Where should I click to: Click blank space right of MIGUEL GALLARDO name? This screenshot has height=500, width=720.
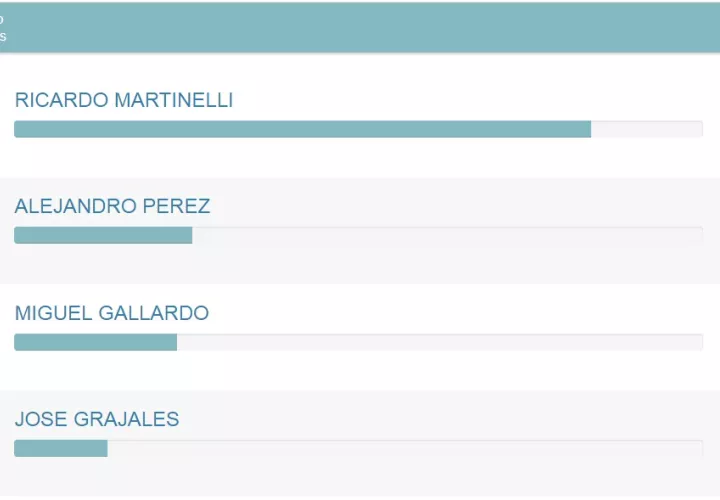coord(460,313)
